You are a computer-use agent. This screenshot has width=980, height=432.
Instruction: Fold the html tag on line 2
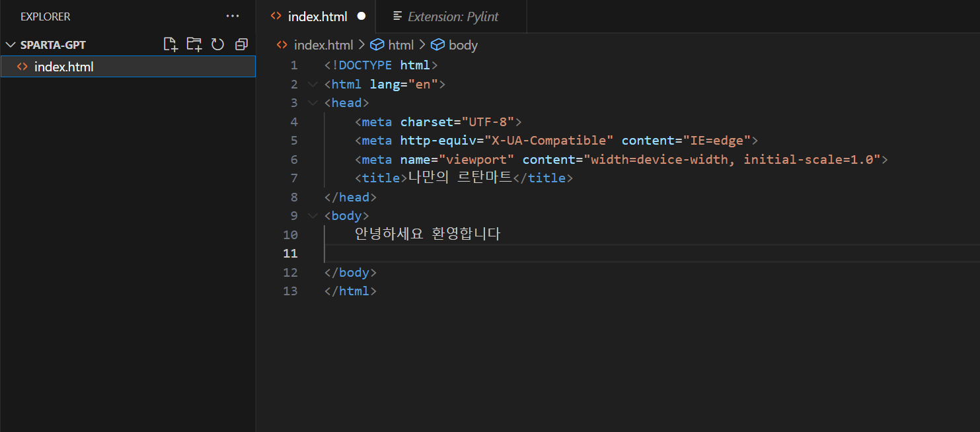point(313,85)
